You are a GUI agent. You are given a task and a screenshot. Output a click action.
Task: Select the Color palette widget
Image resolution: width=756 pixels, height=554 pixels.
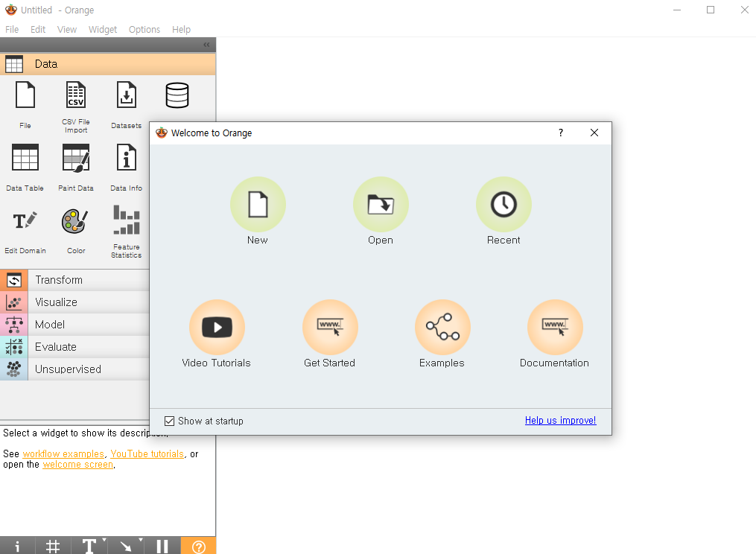pos(75,221)
